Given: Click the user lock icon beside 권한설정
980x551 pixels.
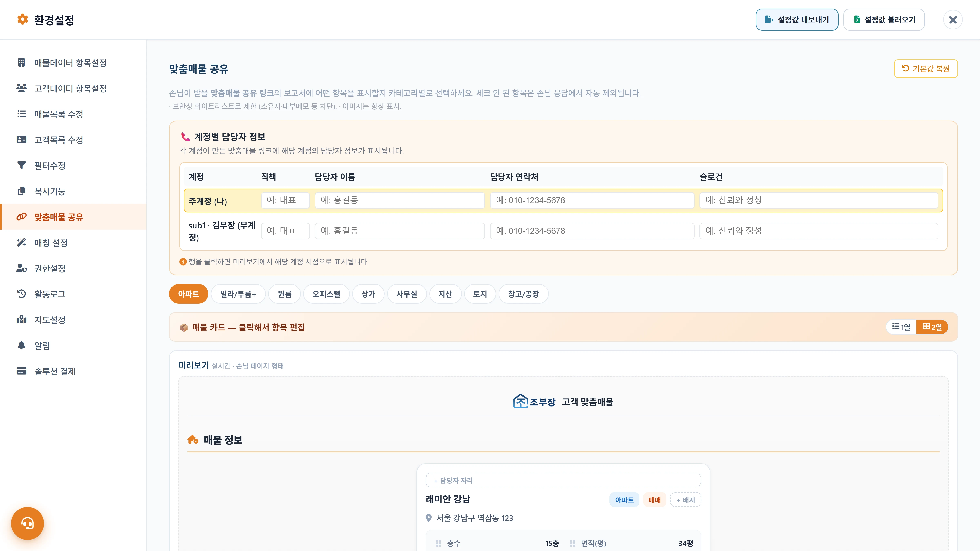Looking at the screenshot, I should coord(21,268).
